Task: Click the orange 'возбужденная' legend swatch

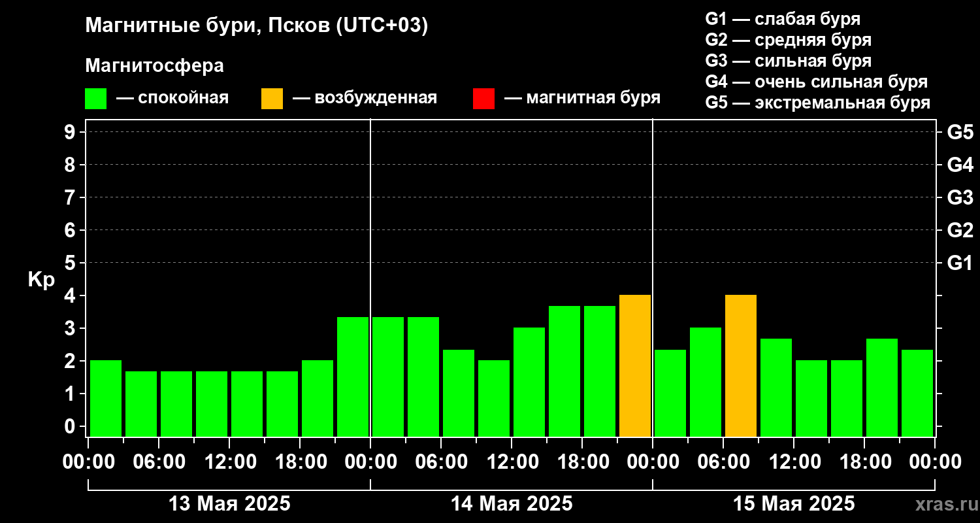Action: pos(272,99)
